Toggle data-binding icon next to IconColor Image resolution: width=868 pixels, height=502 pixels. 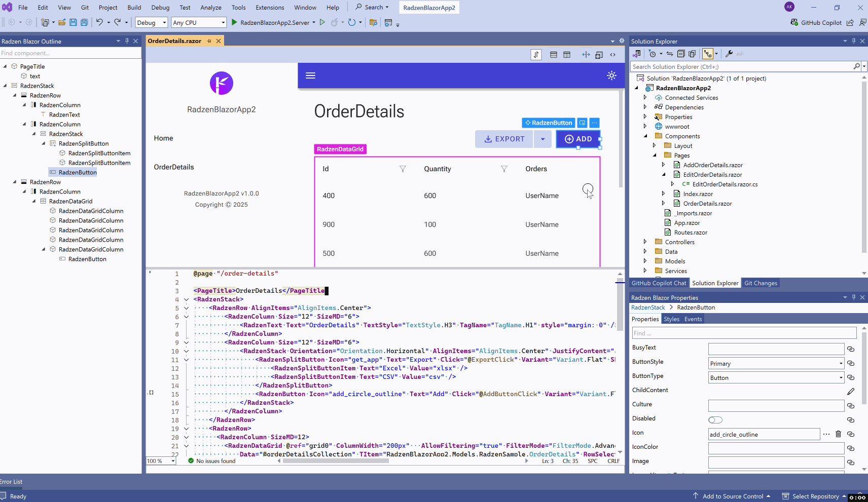pyautogui.click(x=851, y=448)
